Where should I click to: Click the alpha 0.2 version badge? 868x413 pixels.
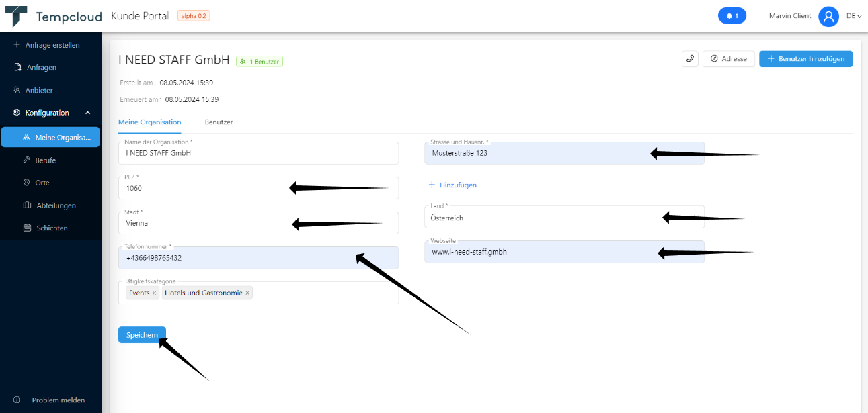(x=194, y=15)
